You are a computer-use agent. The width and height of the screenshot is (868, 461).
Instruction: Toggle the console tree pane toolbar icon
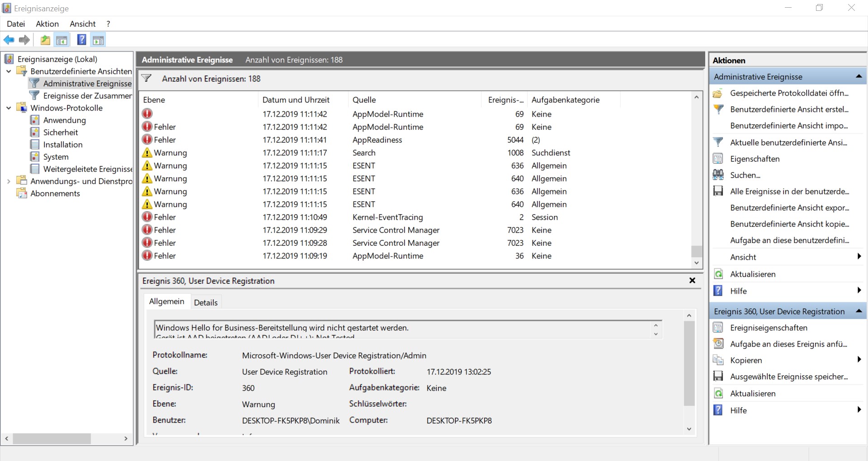pyautogui.click(x=62, y=40)
